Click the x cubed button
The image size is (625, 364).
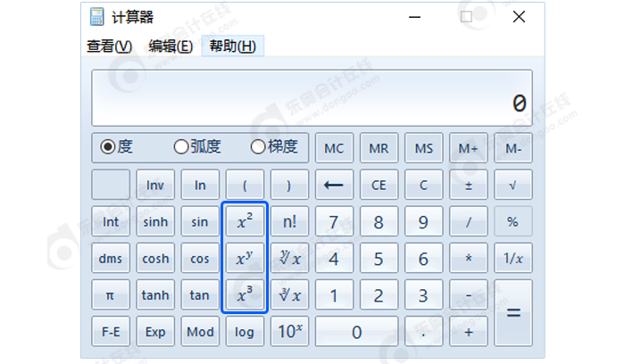pyautogui.click(x=245, y=295)
